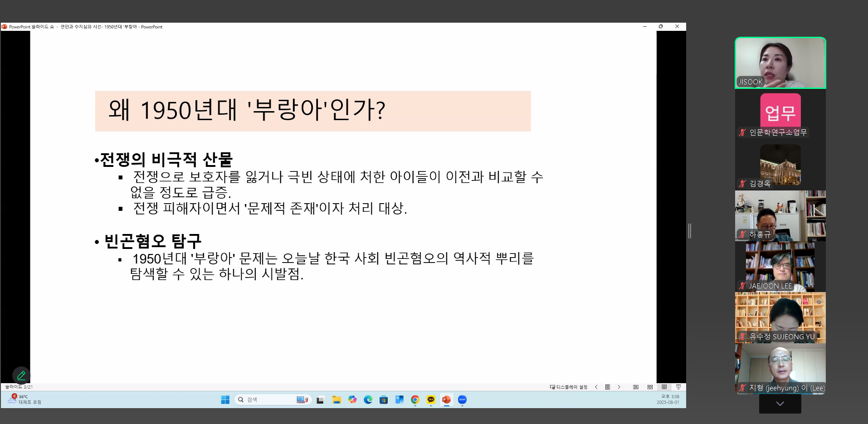Start Slide Show view from status bar
Screen dimensions: 868x424
coord(678,387)
